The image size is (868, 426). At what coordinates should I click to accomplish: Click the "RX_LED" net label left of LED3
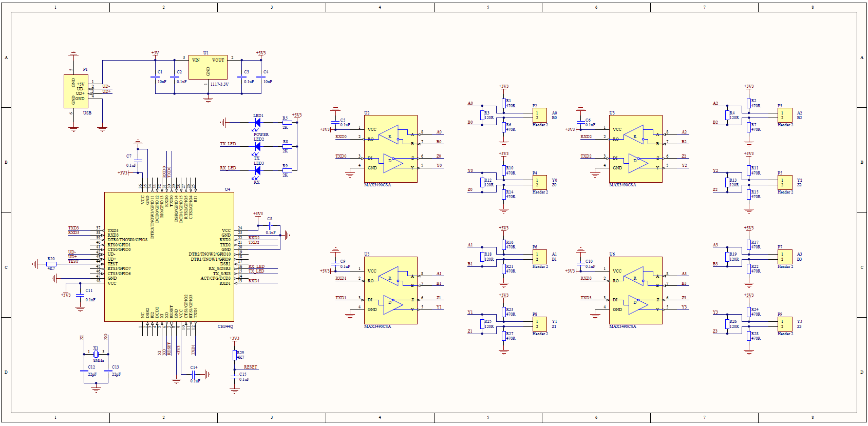pyautogui.click(x=228, y=168)
